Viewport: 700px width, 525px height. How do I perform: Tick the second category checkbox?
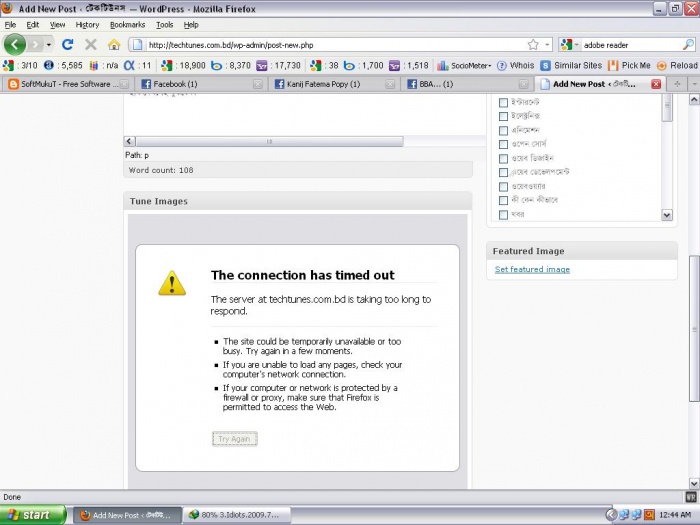(503, 116)
